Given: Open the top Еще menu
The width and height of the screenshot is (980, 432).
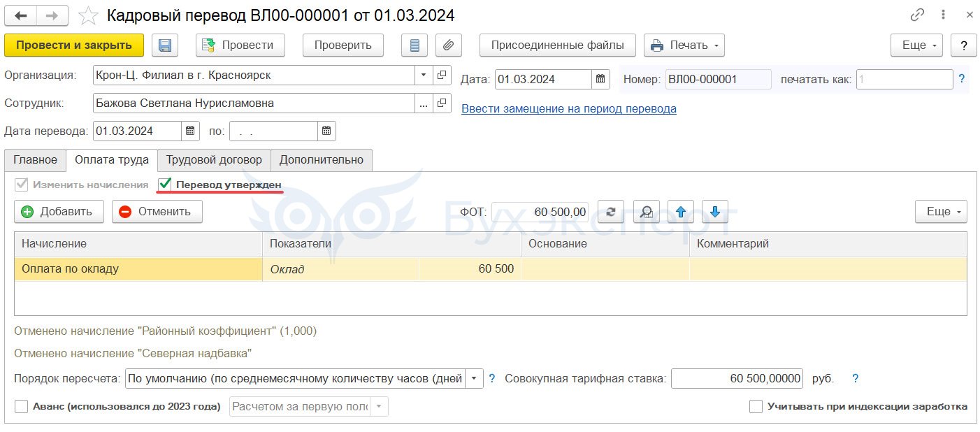Looking at the screenshot, I should [x=916, y=45].
